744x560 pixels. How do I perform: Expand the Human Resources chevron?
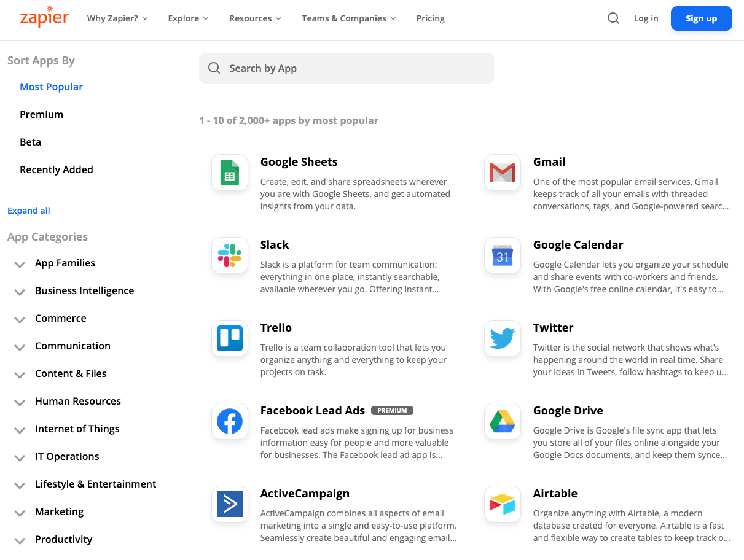tap(20, 403)
